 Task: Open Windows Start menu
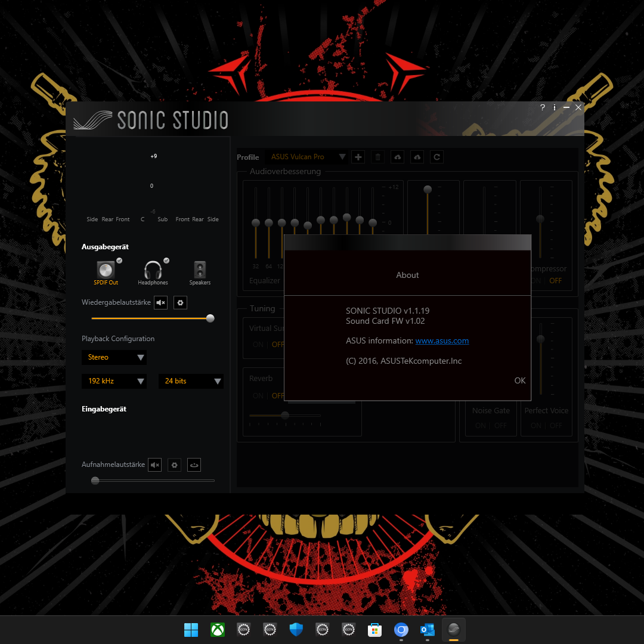click(x=191, y=629)
